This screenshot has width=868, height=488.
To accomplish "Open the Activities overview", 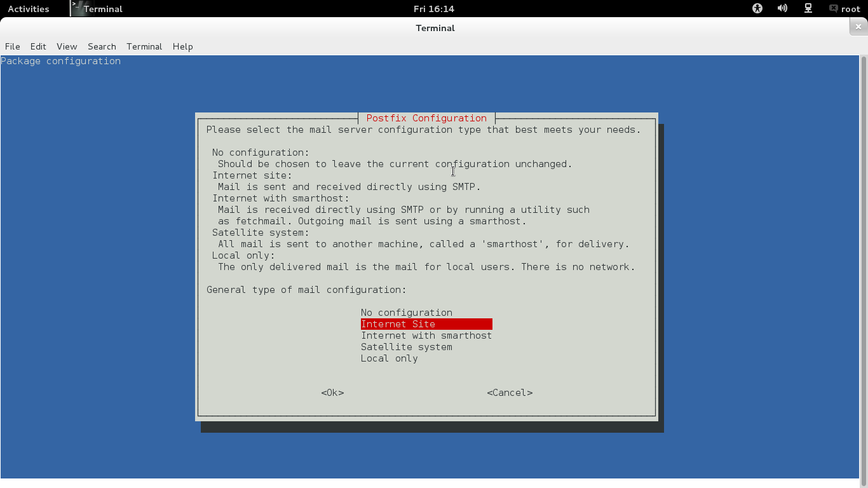I will point(29,9).
